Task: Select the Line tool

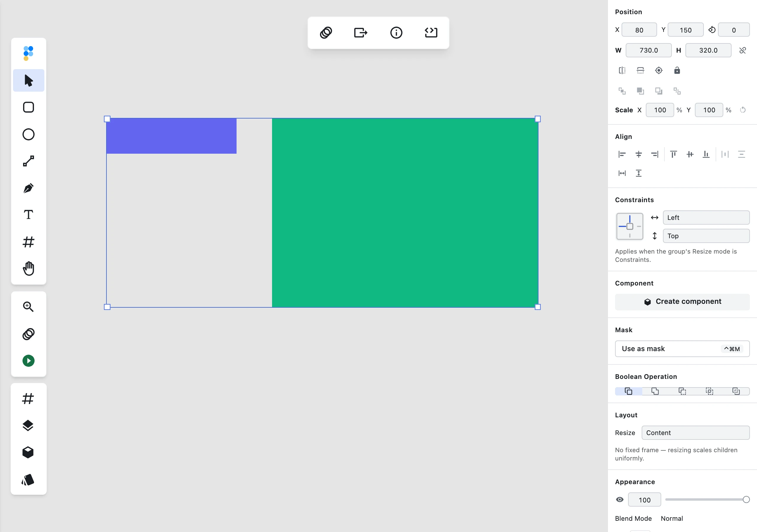Action: click(29, 161)
